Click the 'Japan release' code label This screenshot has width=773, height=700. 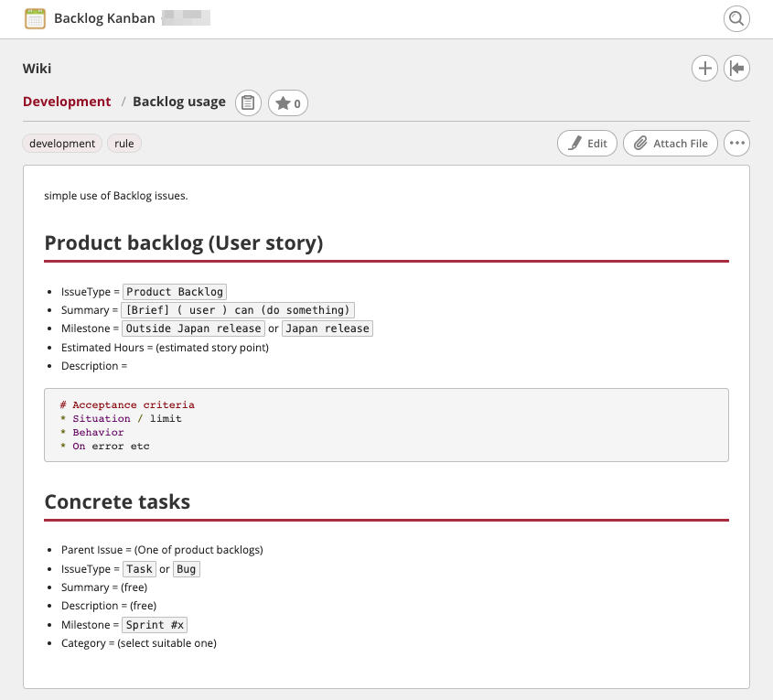coord(327,328)
